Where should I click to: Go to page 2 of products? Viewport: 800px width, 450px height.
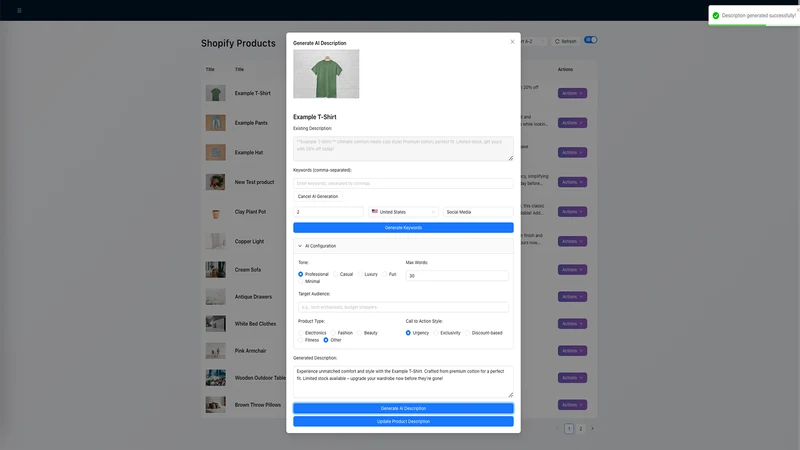pyautogui.click(x=581, y=429)
